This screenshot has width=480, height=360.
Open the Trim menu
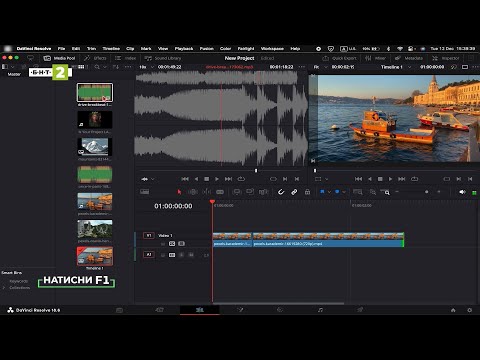(x=91, y=49)
